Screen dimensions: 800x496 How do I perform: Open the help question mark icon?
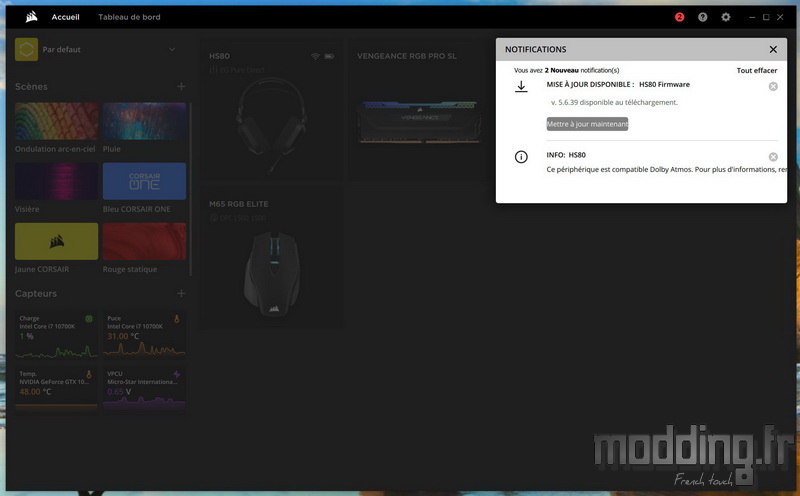(703, 17)
